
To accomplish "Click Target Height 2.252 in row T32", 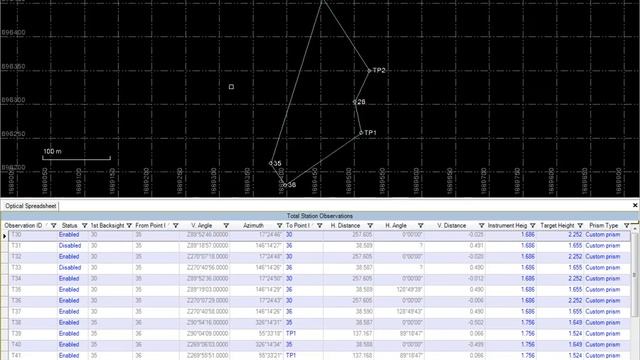I will click(575, 257).
